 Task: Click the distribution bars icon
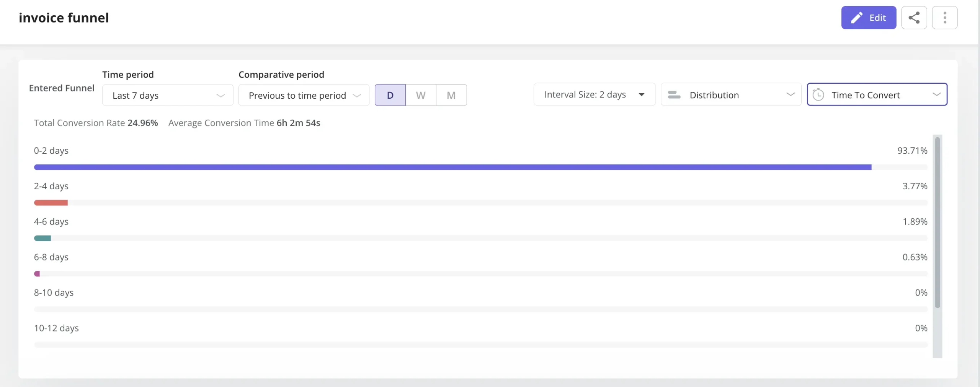pyautogui.click(x=674, y=94)
